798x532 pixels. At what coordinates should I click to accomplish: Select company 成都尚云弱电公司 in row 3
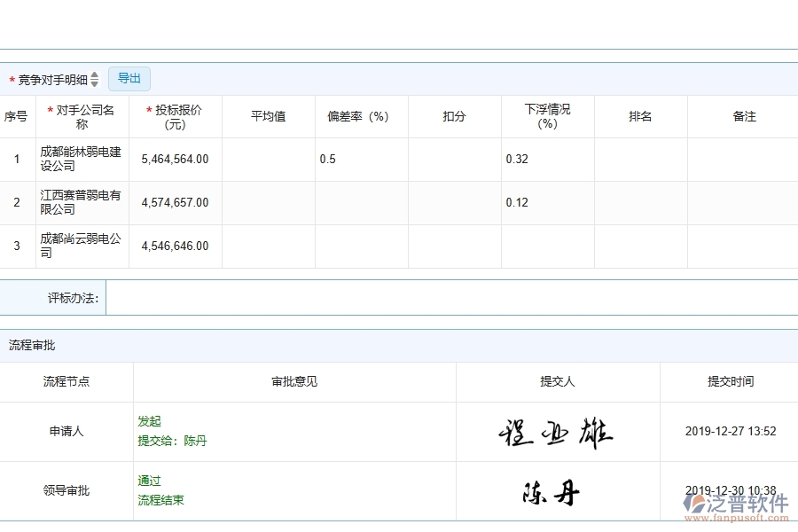(82, 246)
